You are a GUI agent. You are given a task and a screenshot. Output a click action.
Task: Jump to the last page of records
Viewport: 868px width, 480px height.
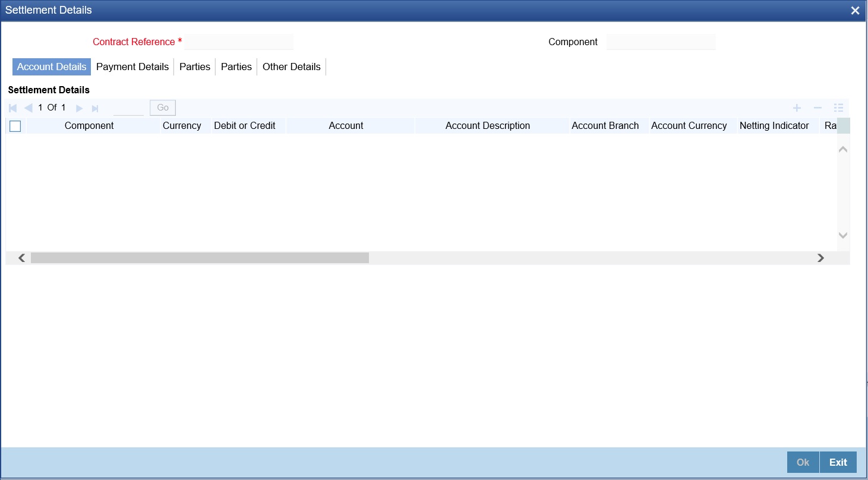pyautogui.click(x=94, y=108)
